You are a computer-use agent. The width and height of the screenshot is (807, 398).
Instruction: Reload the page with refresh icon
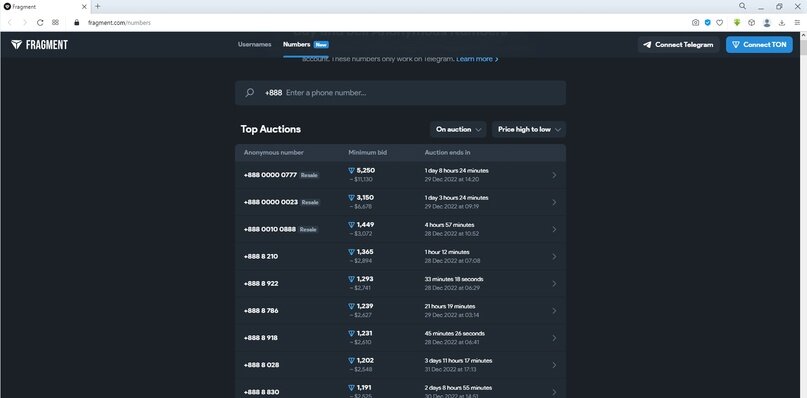(40, 23)
